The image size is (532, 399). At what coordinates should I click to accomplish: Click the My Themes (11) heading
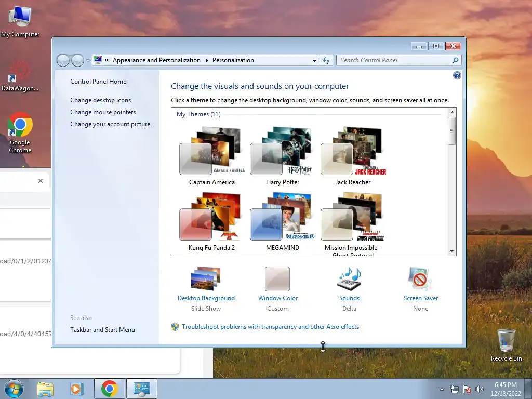click(x=198, y=114)
